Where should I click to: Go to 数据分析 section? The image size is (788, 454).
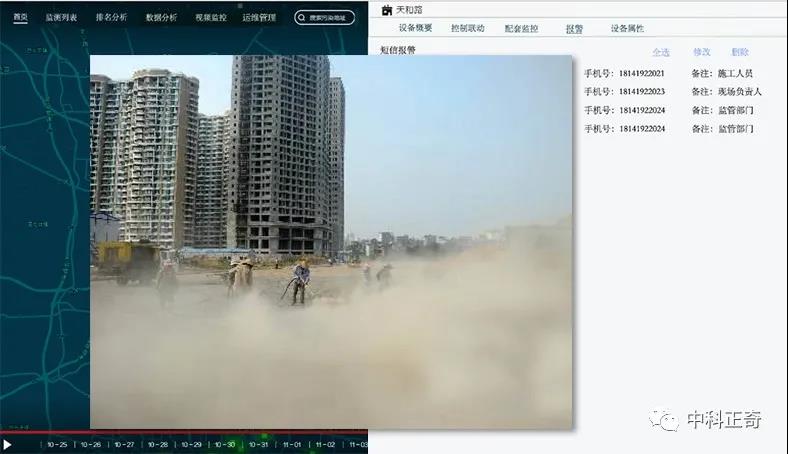(161, 18)
